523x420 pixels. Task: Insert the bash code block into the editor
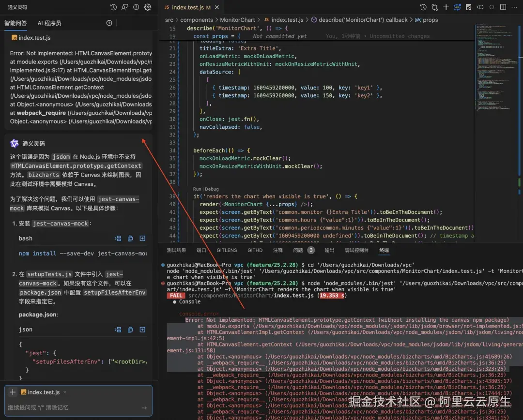tap(118, 239)
